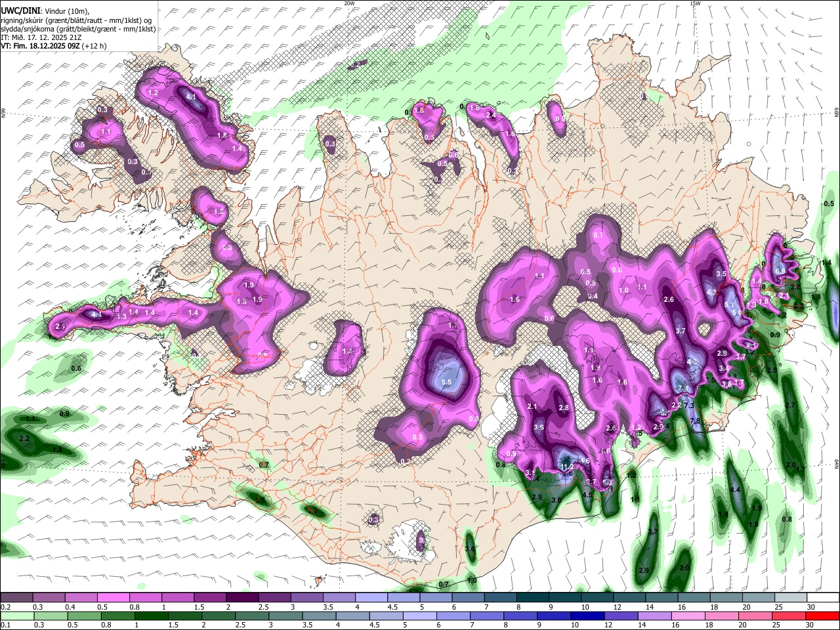The width and height of the screenshot is (840, 630).
Task: Click the 4–4.5 rain legend swatch
Action: click(352, 616)
